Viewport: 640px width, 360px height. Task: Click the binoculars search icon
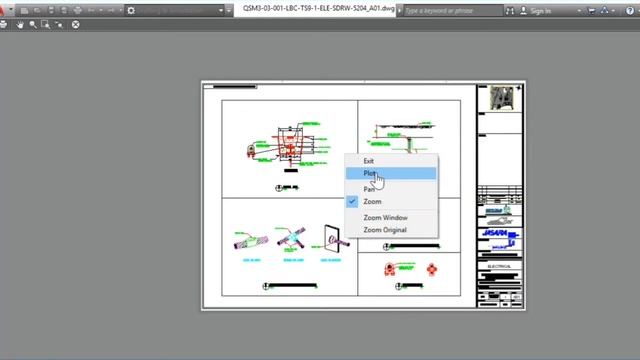point(510,11)
